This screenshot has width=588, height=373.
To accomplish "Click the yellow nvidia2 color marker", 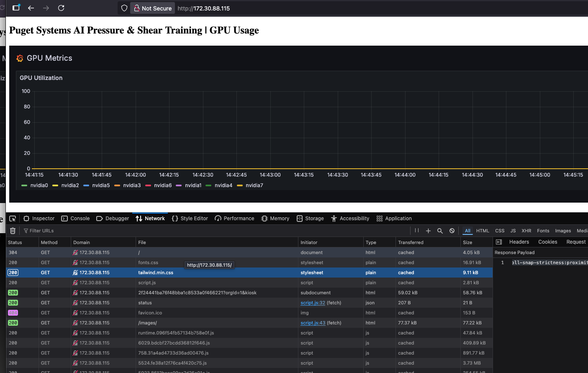I will click(55, 185).
